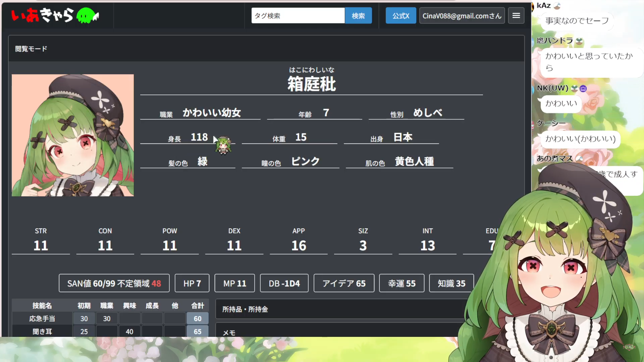The width and height of the screenshot is (644, 362).
Task: Select the 所持品・所持金 section header
Action: 245,309
